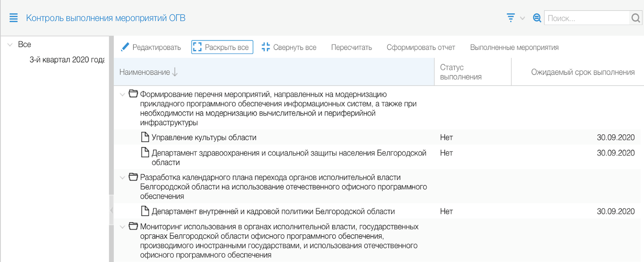This screenshot has height=262, width=644.
Task: Click folder icon of Мониторинг использования group
Action: [133, 226]
